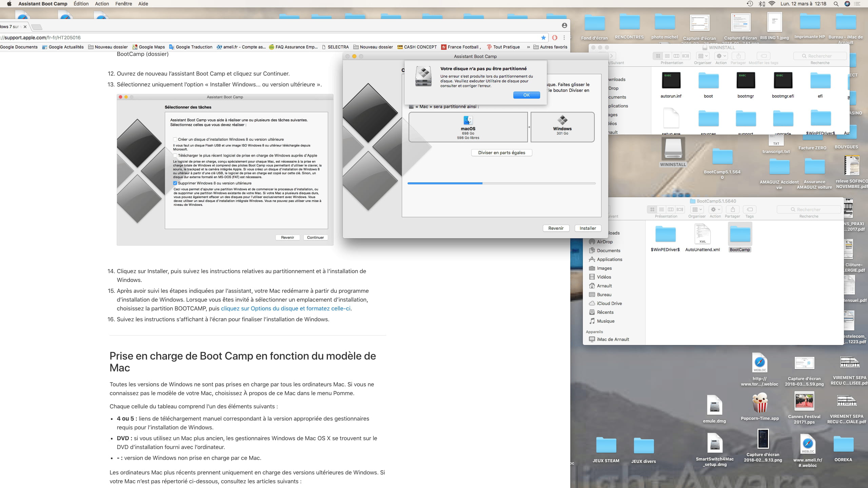This screenshot has height=488, width=868.
Task: Open the CASH CONCEPT bookmark
Action: tap(417, 47)
